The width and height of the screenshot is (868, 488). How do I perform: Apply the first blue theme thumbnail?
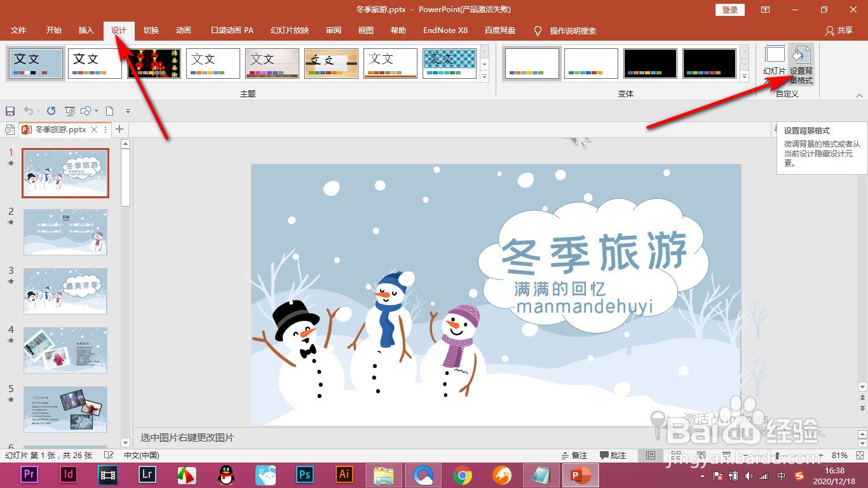pos(36,64)
